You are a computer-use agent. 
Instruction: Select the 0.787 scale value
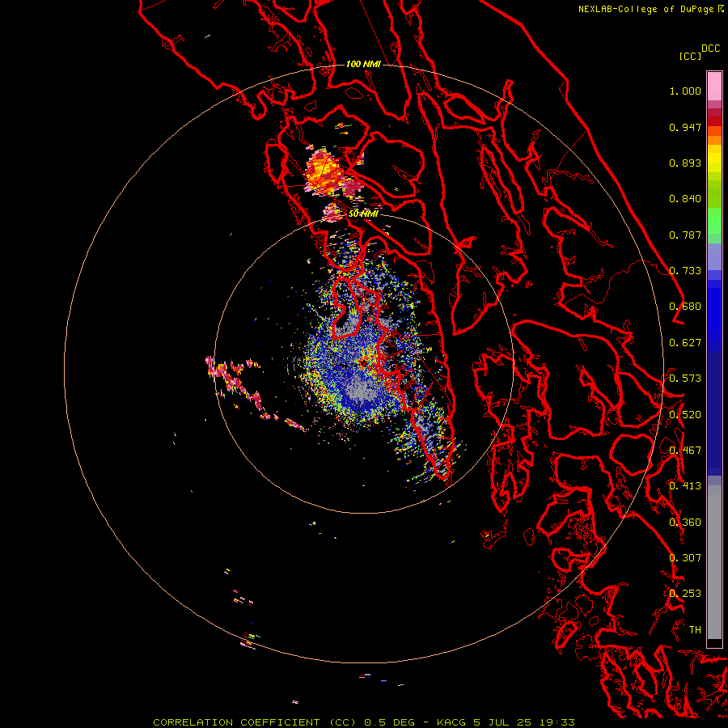(x=685, y=235)
